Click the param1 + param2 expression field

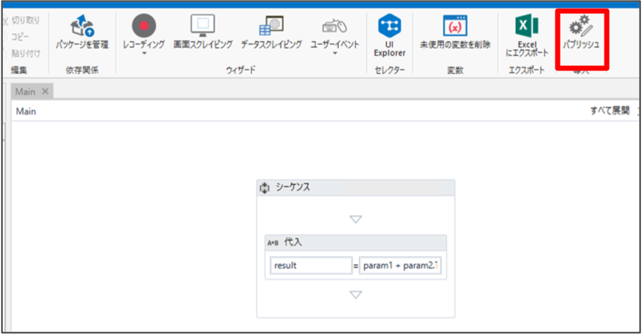pos(400,266)
